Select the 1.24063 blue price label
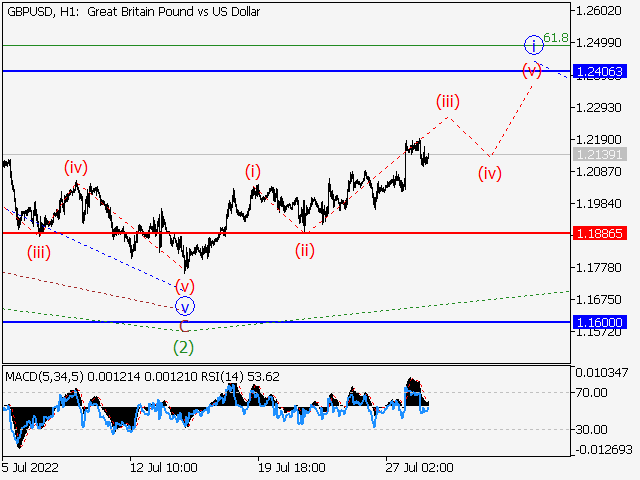Image resolution: width=640 pixels, height=480 pixels. (600, 71)
